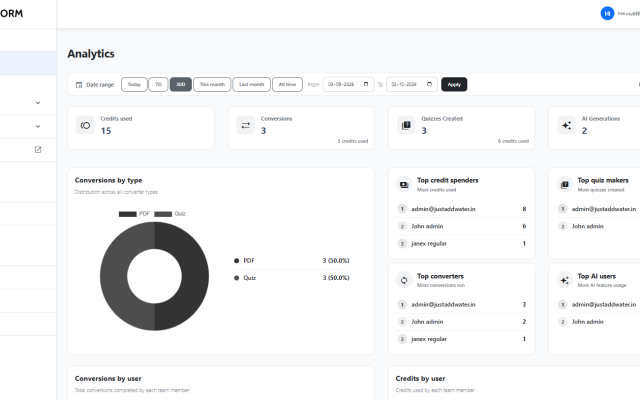Expand the first sidebar chevron section
640x400 pixels.
pyautogui.click(x=38, y=103)
